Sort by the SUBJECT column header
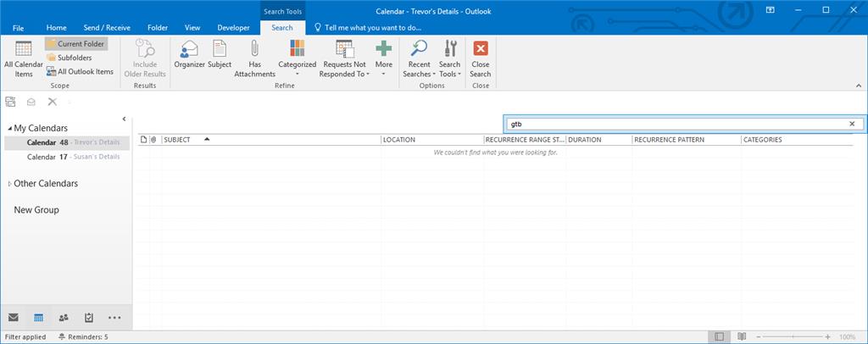The image size is (868, 344). pos(271,140)
